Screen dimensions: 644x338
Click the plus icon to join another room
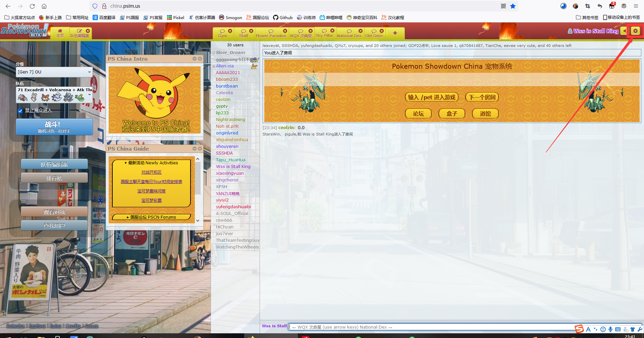pyautogui.click(x=395, y=33)
